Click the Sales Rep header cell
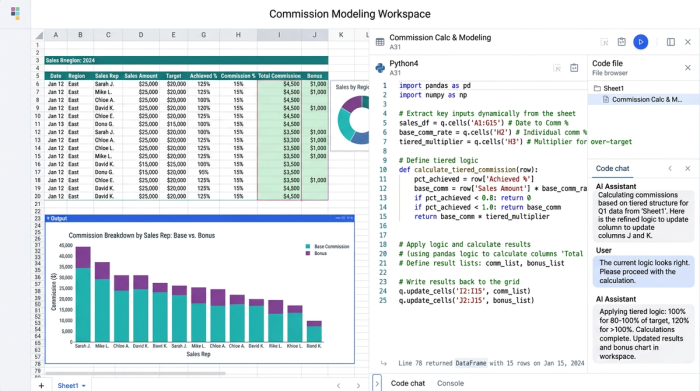Viewport: 700px width, 391px height. pyautogui.click(x=107, y=76)
